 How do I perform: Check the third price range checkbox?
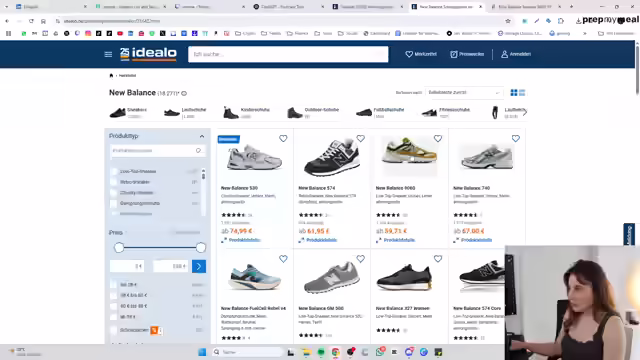coord(114,306)
